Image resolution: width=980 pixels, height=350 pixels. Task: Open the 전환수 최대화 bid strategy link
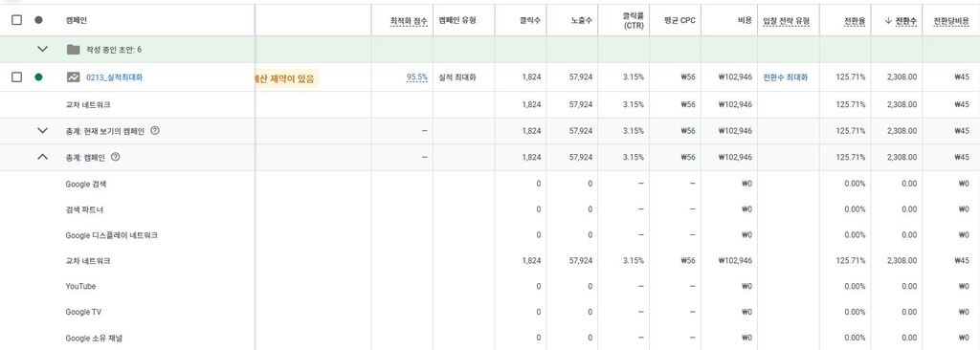[785, 77]
